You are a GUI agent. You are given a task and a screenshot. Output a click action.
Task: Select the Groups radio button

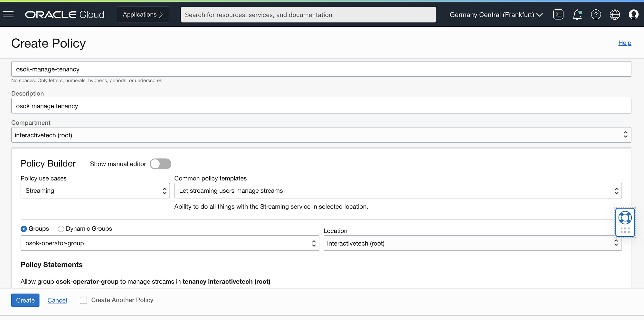click(x=24, y=229)
